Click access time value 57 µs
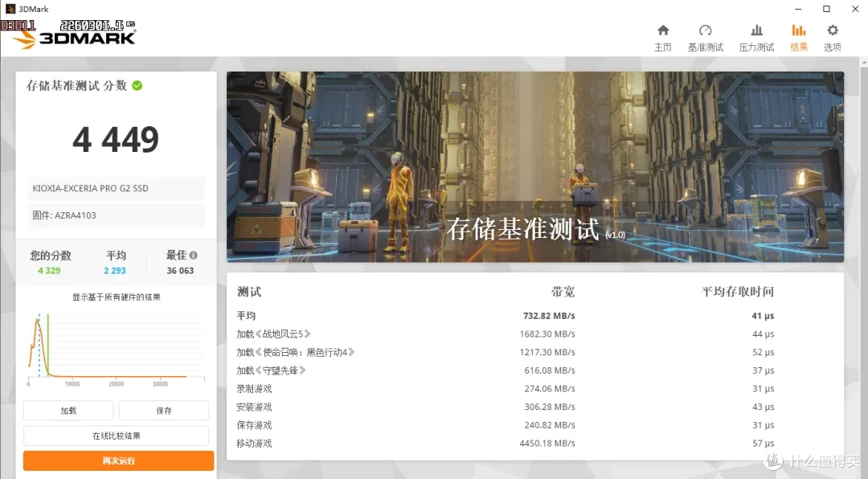Viewport: 868px width, 479px height. click(x=763, y=444)
